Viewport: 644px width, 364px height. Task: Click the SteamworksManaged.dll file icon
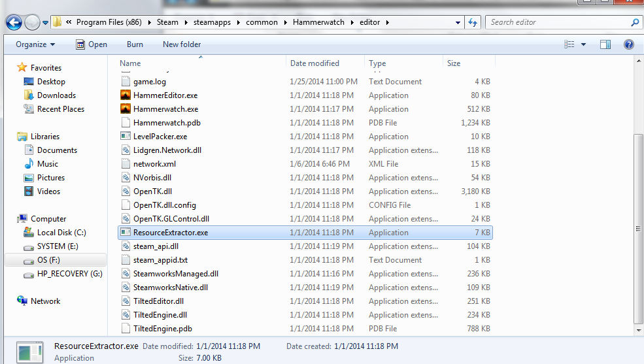(x=126, y=274)
